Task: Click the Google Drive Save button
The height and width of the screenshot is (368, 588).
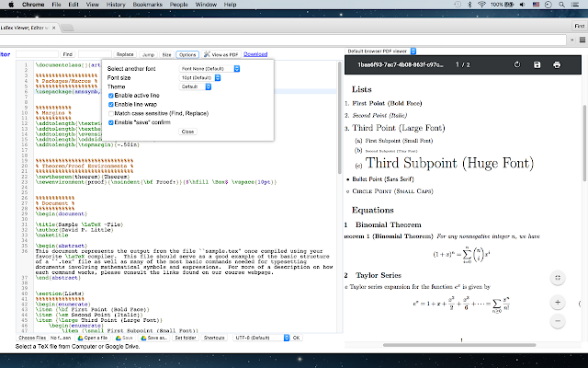Action: click(x=125, y=338)
